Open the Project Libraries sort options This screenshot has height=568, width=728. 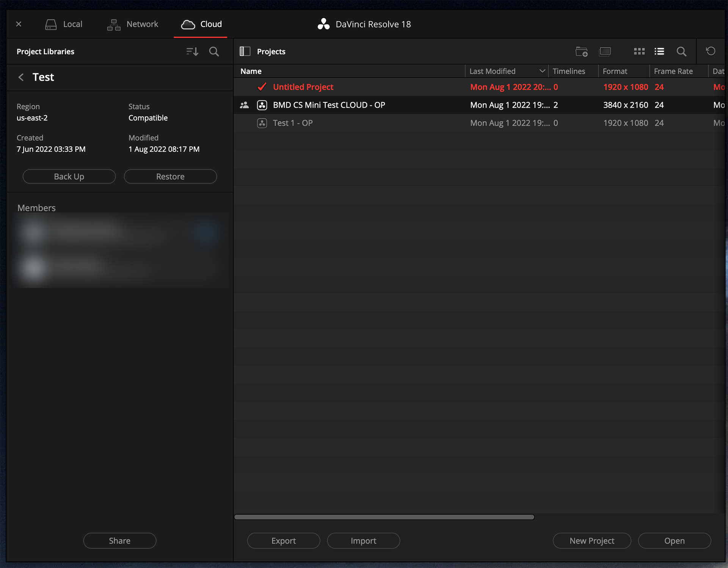[192, 51]
